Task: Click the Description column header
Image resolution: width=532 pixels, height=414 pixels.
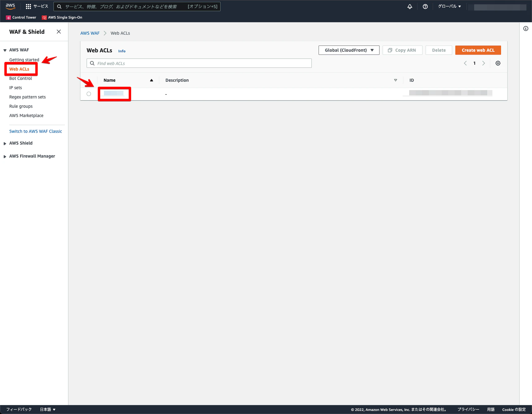Action: tap(177, 80)
